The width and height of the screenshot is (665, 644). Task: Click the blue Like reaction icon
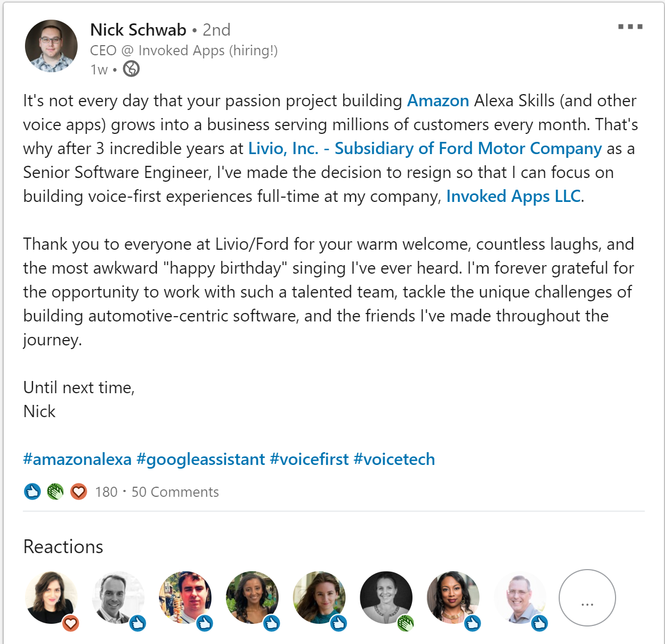32,492
